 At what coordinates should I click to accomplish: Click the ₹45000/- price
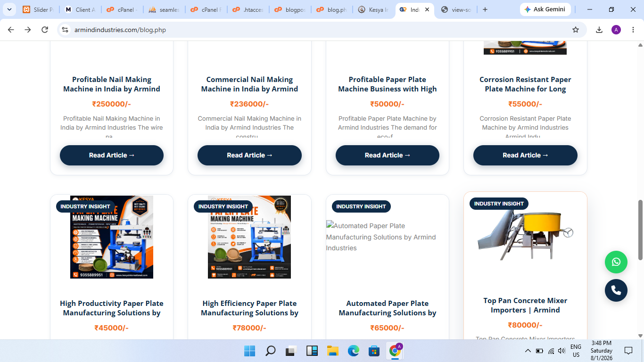point(112,328)
